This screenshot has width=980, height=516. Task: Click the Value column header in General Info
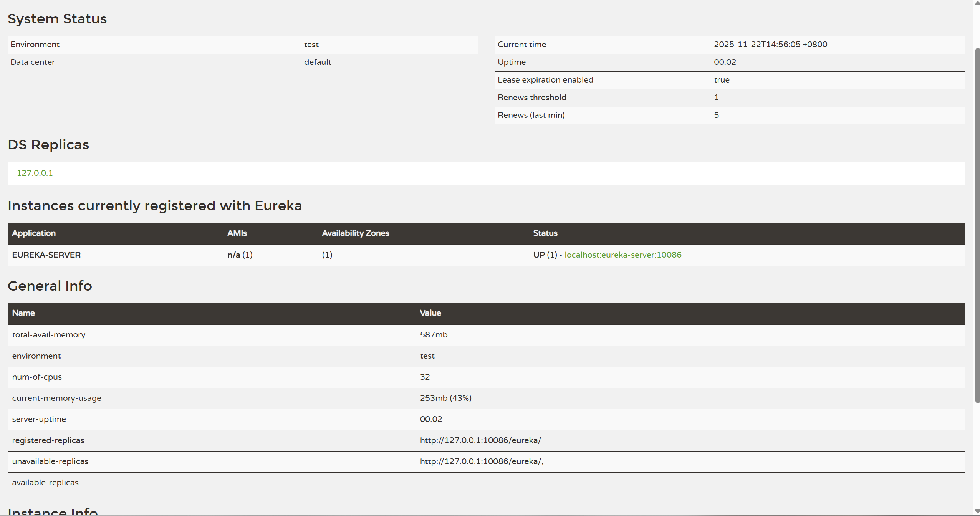tap(430, 313)
